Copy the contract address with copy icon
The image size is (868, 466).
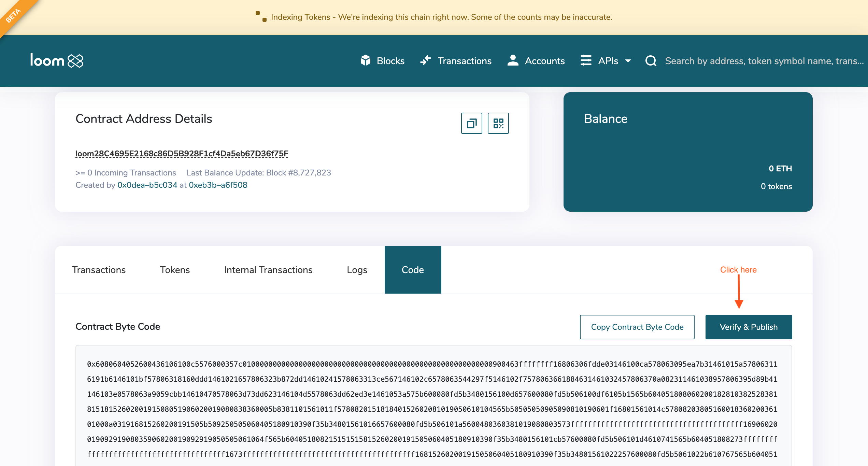pyautogui.click(x=472, y=123)
